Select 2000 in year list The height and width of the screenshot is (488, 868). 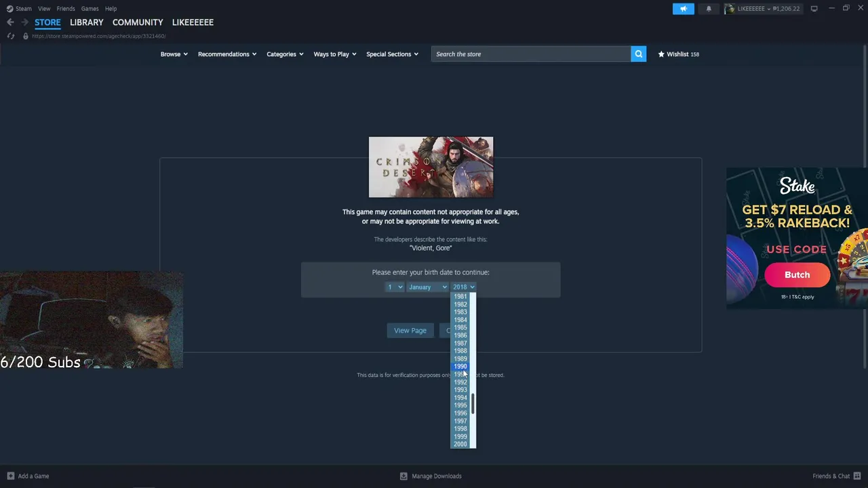pyautogui.click(x=460, y=445)
